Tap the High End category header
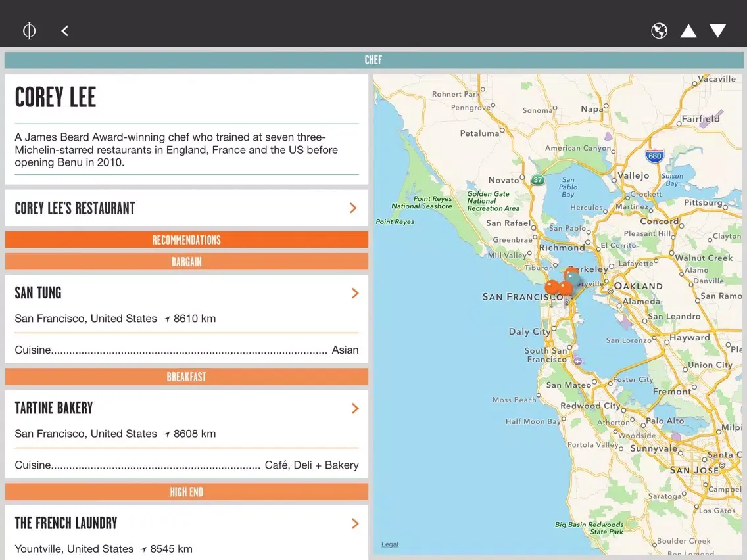Image resolution: width=747 pixels, height=560 pixels. coord(187,492)
